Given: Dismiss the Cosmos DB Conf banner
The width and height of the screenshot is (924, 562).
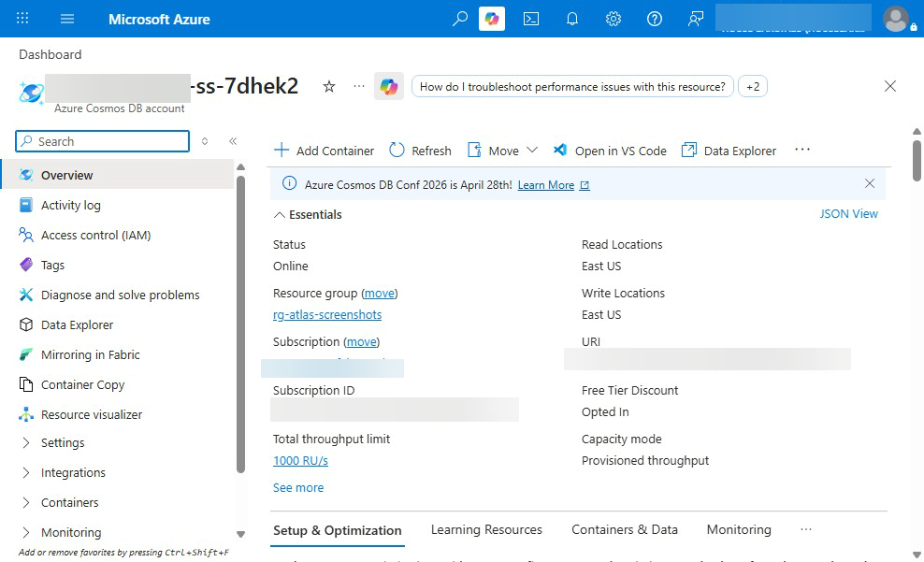Looking at the screenshot, I should point(869,183).
